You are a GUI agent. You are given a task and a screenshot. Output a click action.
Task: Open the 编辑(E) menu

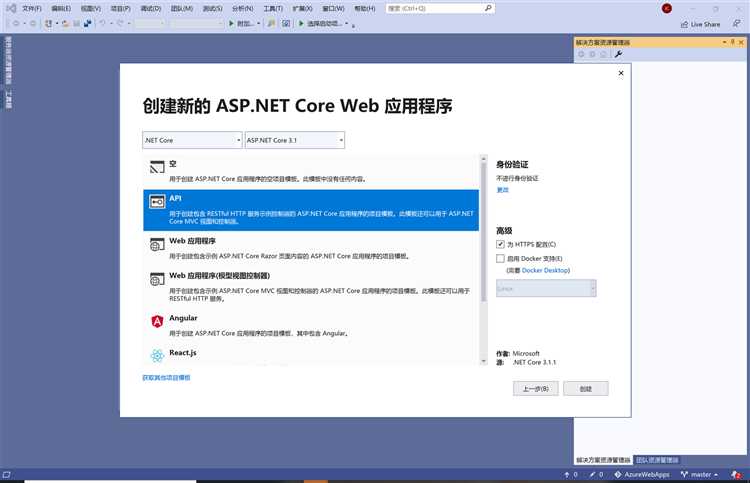(x=61, y=9)
